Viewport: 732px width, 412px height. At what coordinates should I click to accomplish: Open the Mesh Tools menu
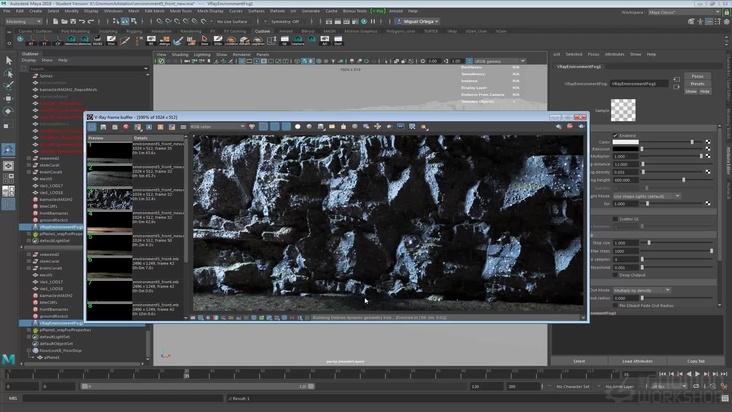181,11
